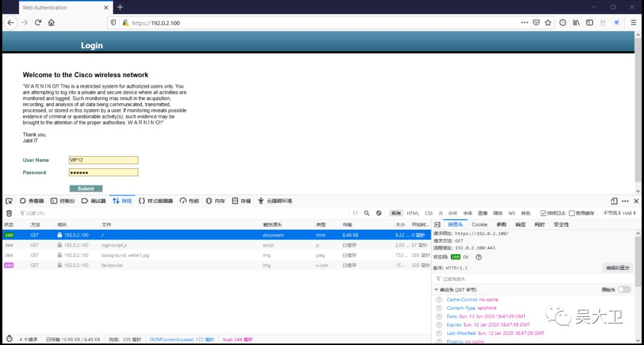Start performance analysis stopwatch in status bar

pos(10,339)
